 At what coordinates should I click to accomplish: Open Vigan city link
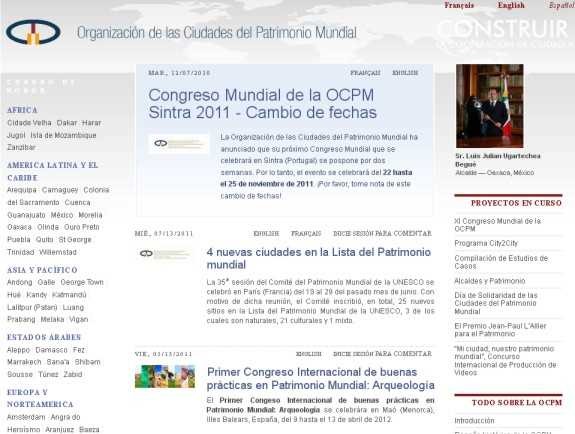pyautogui.click(x=78, y=320)
